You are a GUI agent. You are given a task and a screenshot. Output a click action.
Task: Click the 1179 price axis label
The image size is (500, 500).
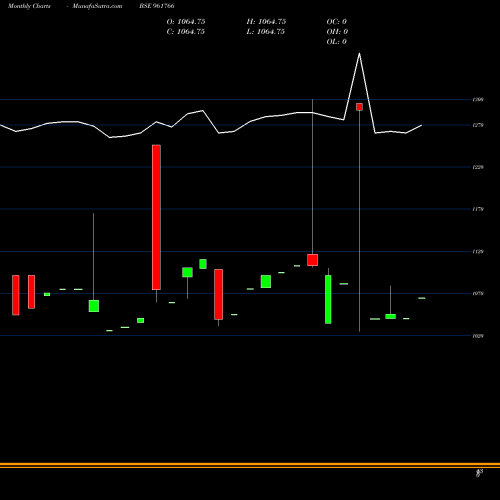(478, 209)
